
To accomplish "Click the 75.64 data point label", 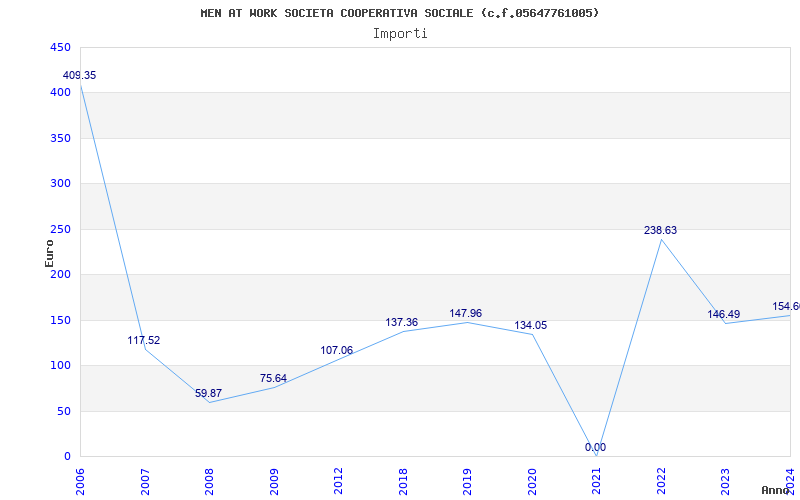I will coord(273,379).
